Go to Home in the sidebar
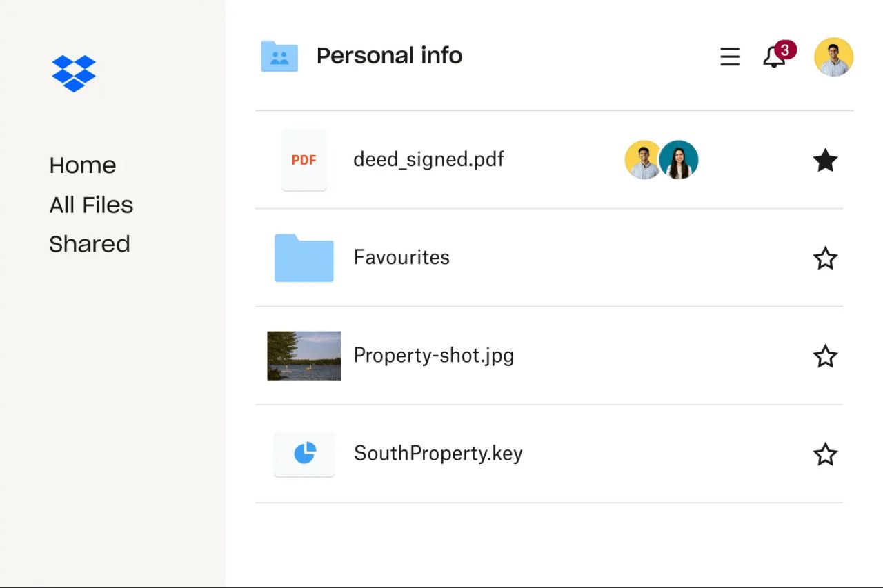The height and width of the screenshot is (588, 883). click(x=82, y=165)
